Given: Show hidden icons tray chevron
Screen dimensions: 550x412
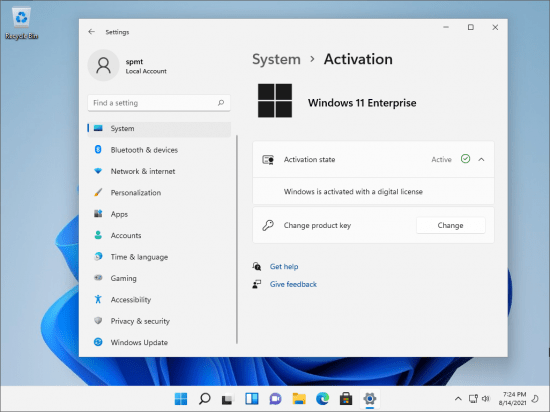Looking at the screenshot, I should [458, 399].
